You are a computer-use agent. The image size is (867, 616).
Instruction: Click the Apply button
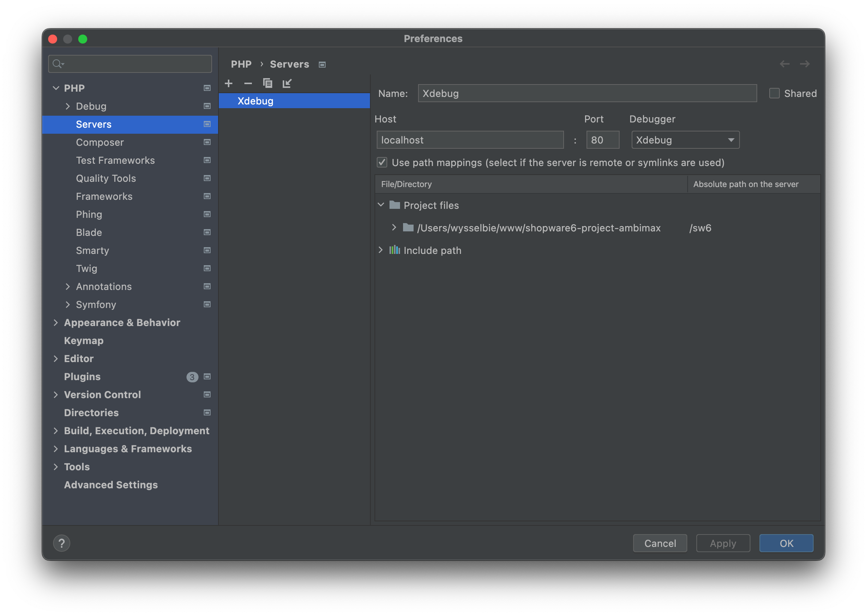(x=722, y=543)
